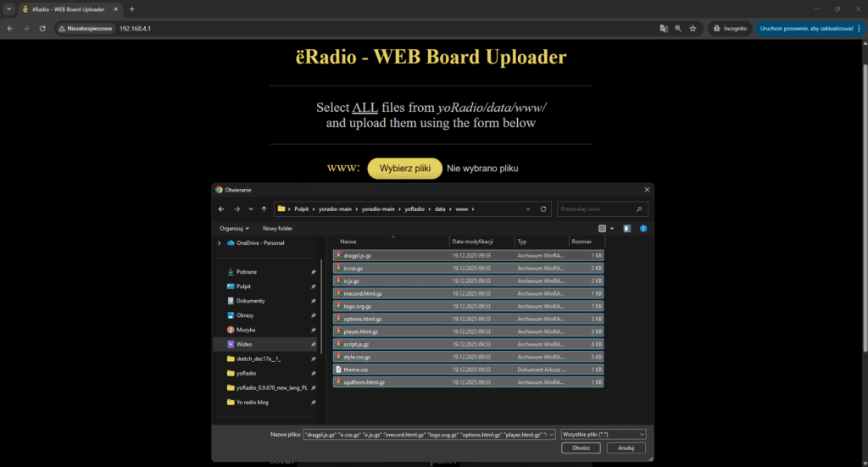Viewport: 868px width, 467px height.
Task: Click the translate page icon
Action: pyautogui.click(x=664, y=28)
